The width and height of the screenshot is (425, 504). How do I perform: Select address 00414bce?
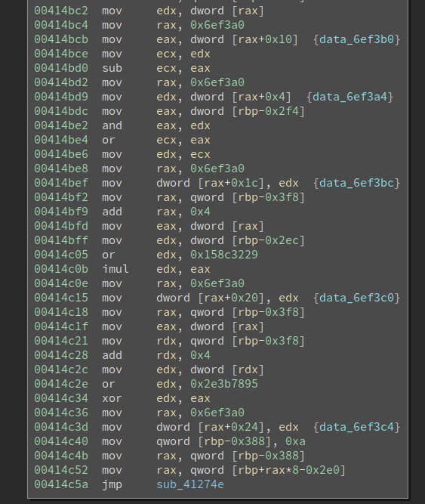(x=61, y=54)
